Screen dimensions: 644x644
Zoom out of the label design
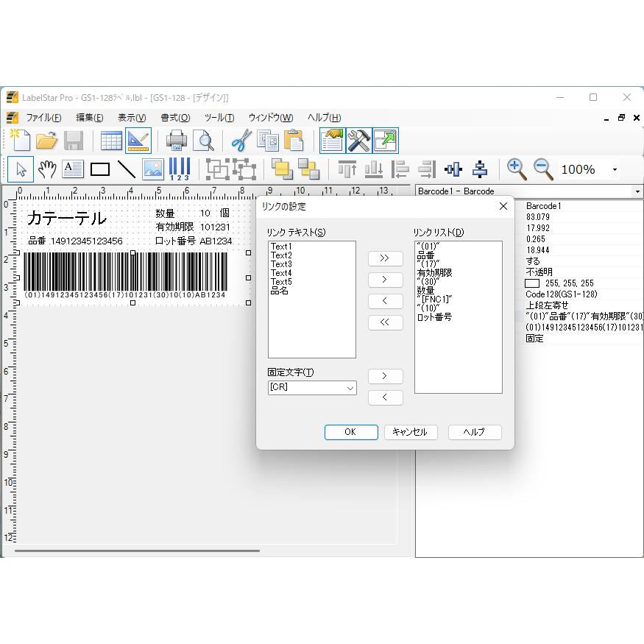[542, 169]
